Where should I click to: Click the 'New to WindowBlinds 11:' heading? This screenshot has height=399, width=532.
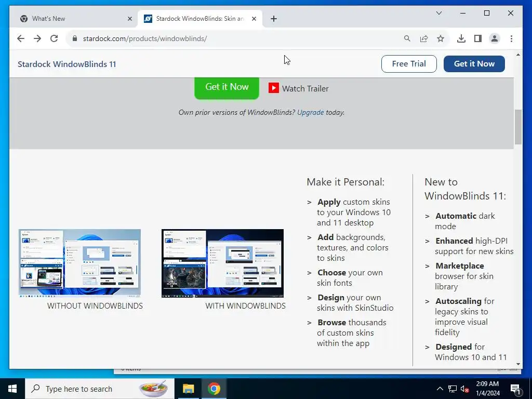(465, 189)
